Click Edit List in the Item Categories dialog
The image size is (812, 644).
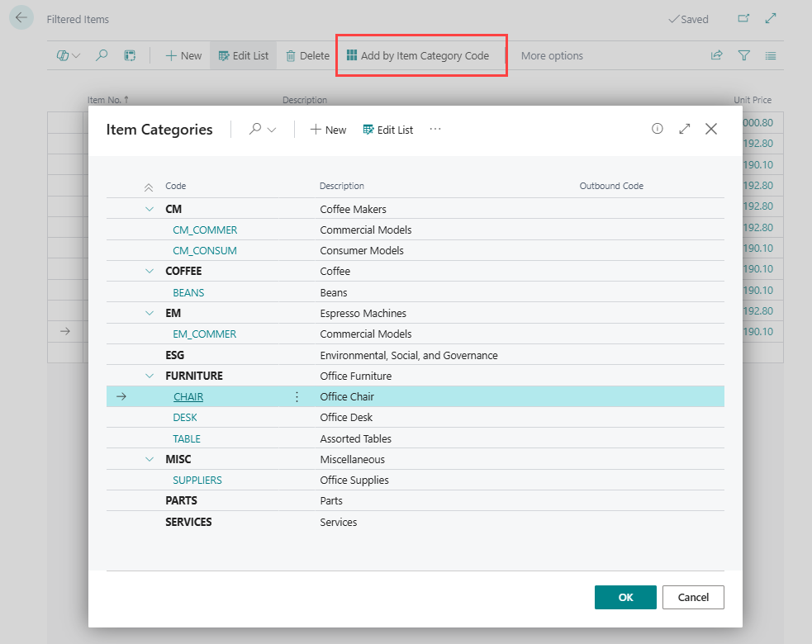click(x=388, y=130)
